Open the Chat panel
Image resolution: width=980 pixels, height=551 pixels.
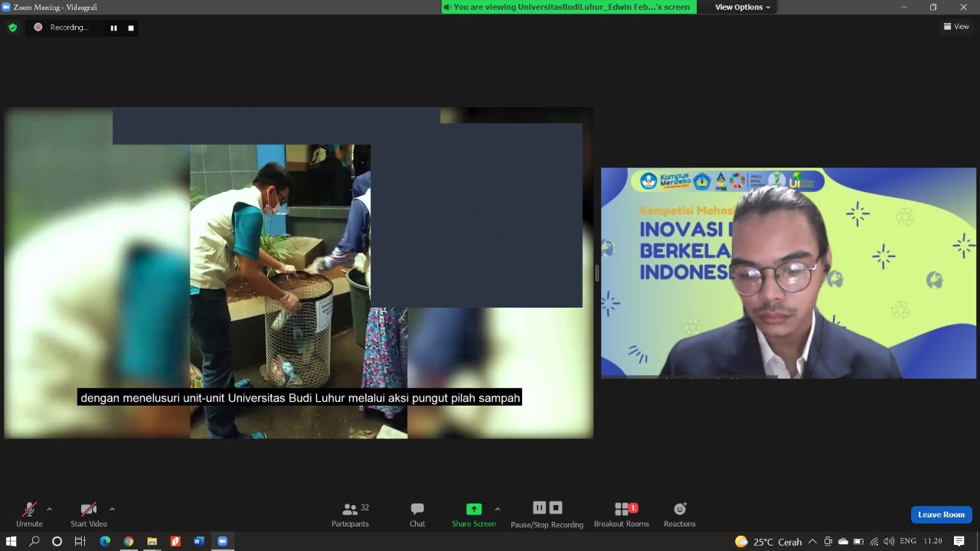(x=417, y=514)
